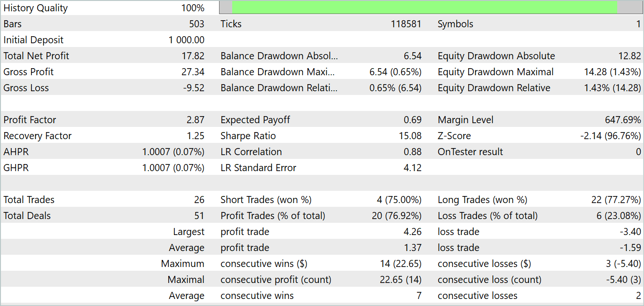The width and height of the screenshot is (644, 306).
Task: Click the Z-Score value -2.14 (96.76%)
Action: pyautogui.click(x=611, y=136)
